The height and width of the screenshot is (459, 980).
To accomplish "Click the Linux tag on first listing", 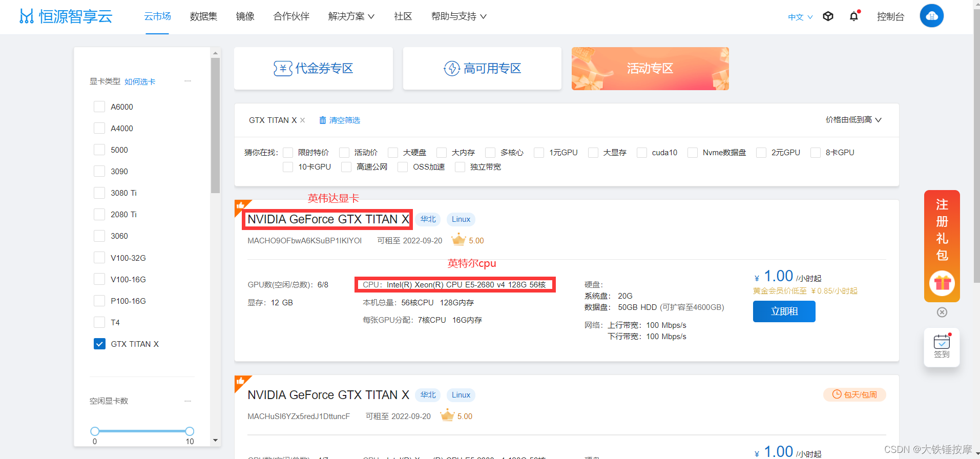I will pos(461,219).
